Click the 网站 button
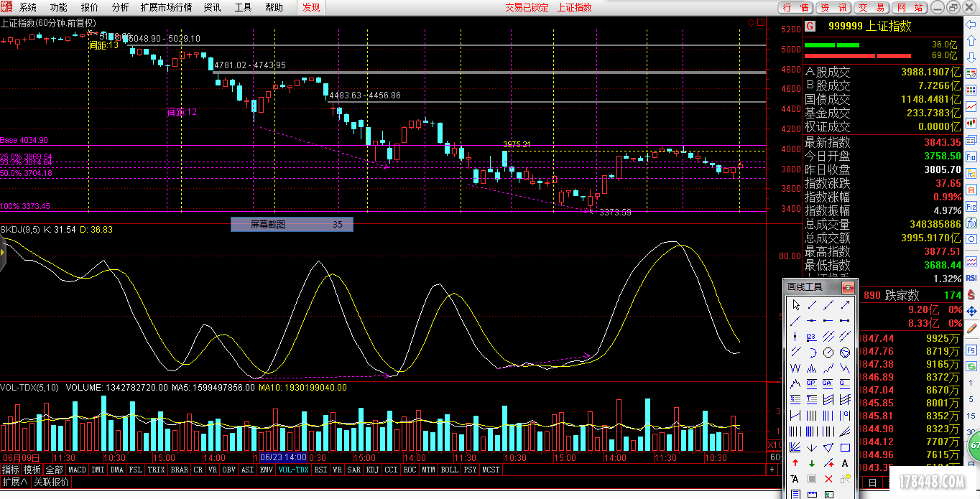This screenshot has height=499, width=980. [910, 7]
